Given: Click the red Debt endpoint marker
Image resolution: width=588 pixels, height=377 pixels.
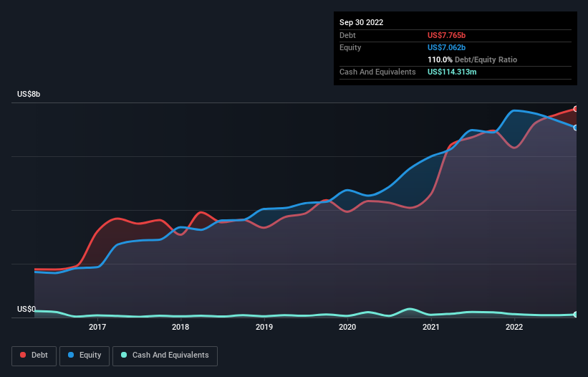Looking at the screenshot, I should pos(576,109).
